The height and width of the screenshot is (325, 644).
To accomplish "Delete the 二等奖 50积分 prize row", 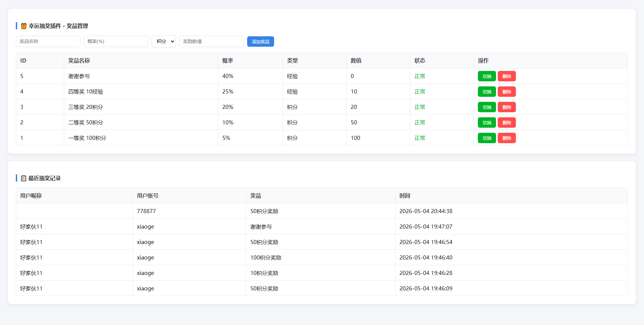I will 507,123.
